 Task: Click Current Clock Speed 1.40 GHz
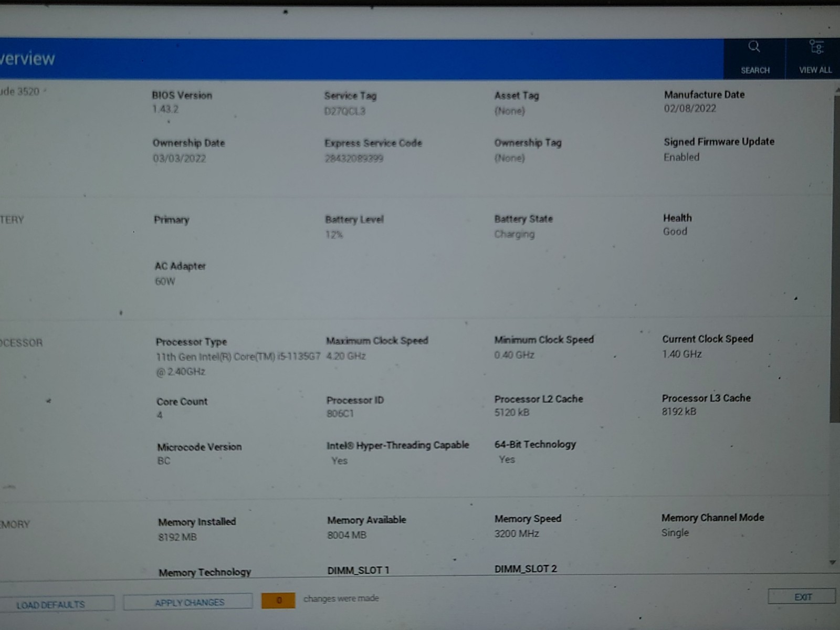click(x=682, y=354)
